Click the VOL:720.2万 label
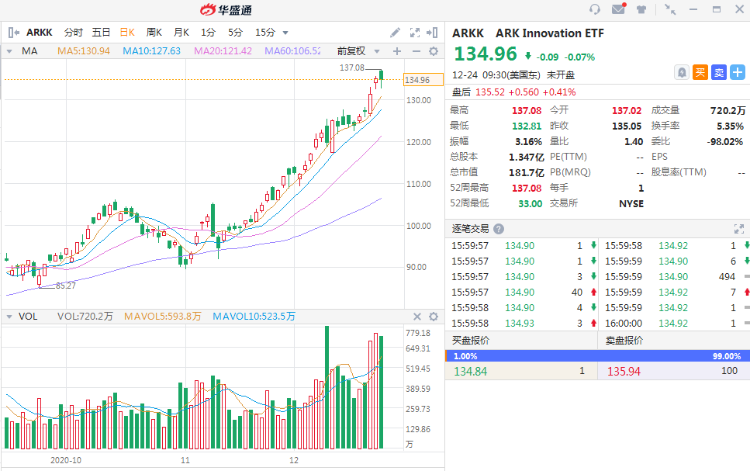This screenshot has height=471, width=750. point(85,317)
